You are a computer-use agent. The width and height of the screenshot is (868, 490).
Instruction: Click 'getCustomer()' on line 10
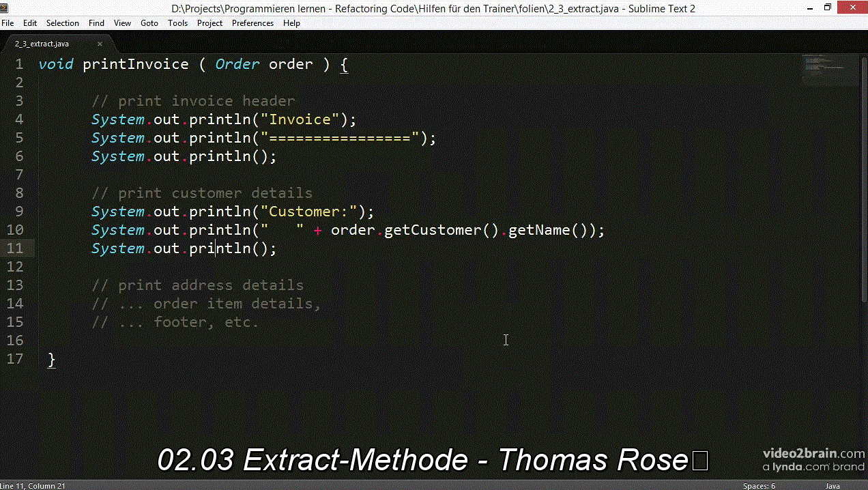click(x=442, y=230)
